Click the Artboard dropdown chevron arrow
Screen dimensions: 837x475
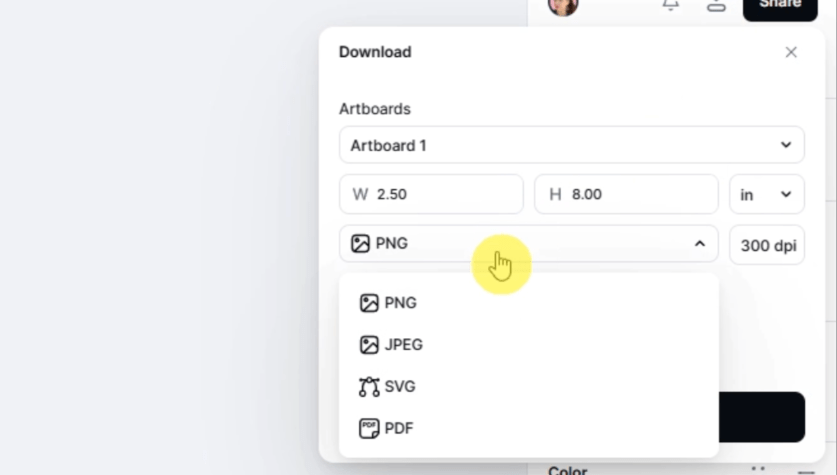pos(786,145)
